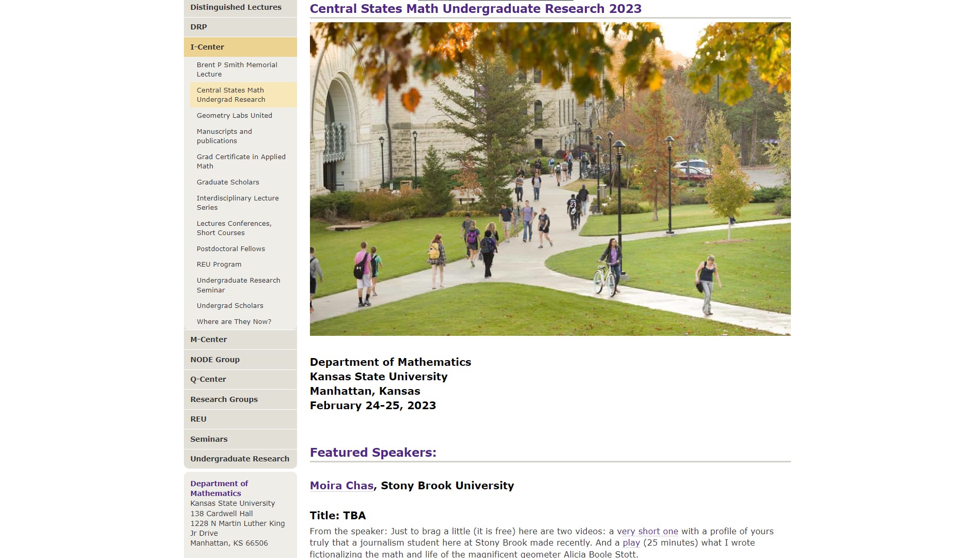This screenshot has height=558, width=980.
Task: Expand the NODE Group section
Action: click(215, 360)
